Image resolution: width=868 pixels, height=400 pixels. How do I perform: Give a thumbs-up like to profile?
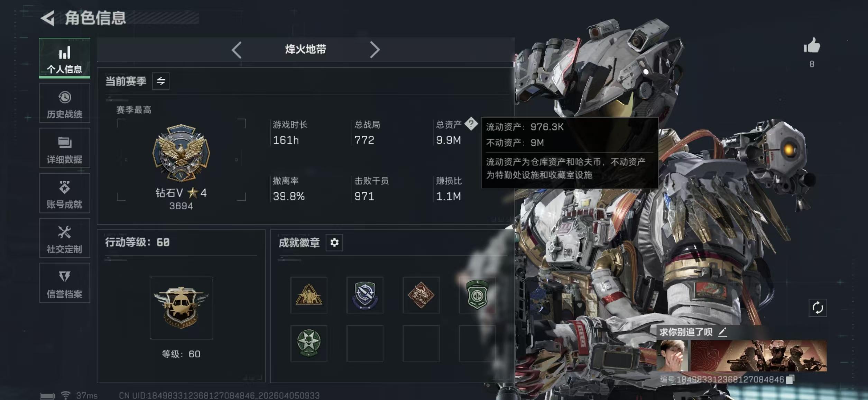[x=812, y=45]
